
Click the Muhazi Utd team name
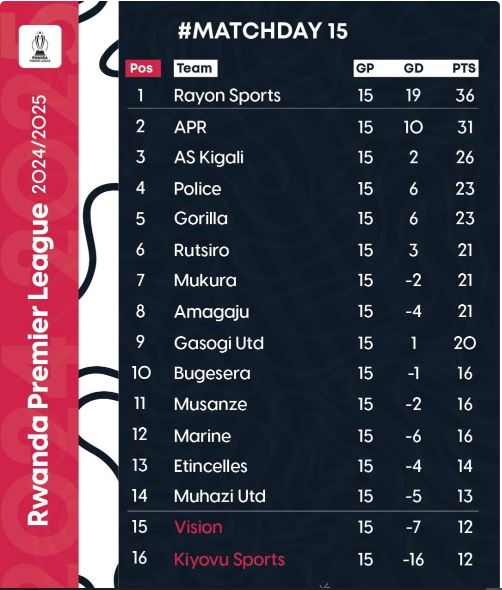pos(220,496)
